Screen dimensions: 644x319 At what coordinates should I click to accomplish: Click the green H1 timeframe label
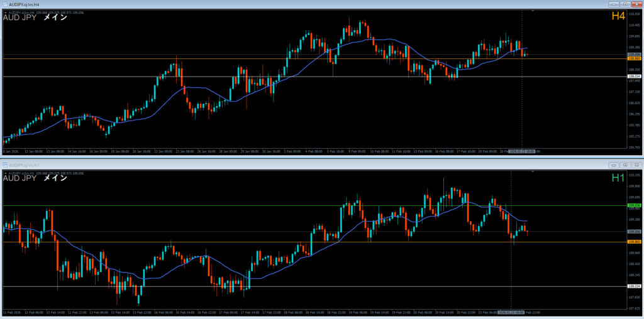(618, 178)
